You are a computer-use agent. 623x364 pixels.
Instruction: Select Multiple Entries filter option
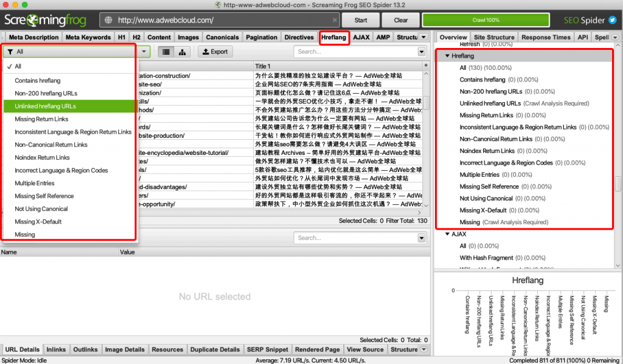click(x=69, y=183)
